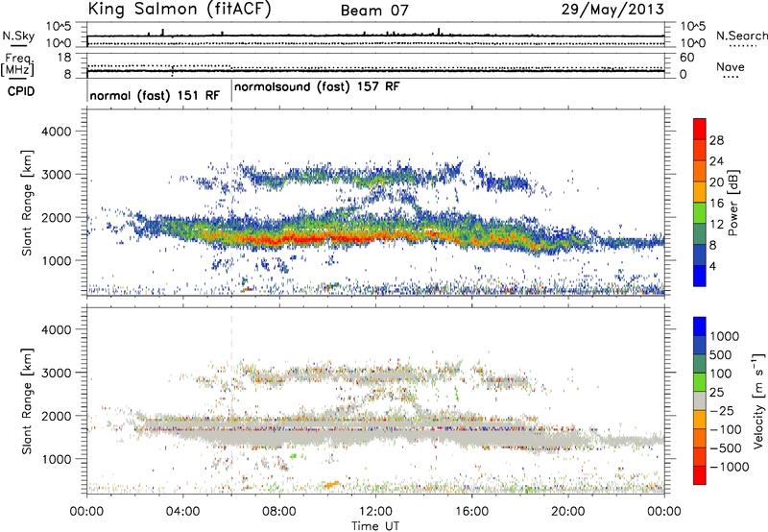The width and height of the screenshot is (768, 532).
Task: Click the 'Freq. [MHz]' axis label
Action: 17,64
